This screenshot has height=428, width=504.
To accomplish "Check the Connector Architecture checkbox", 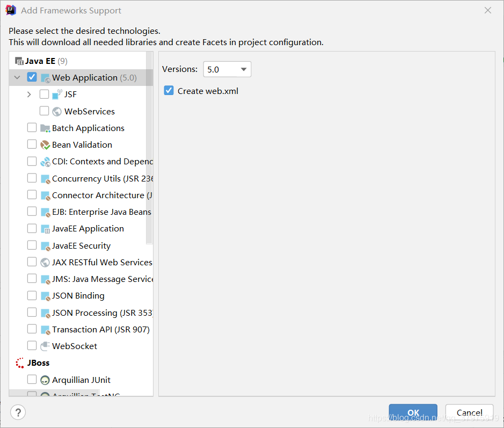I will coord(32,194).
